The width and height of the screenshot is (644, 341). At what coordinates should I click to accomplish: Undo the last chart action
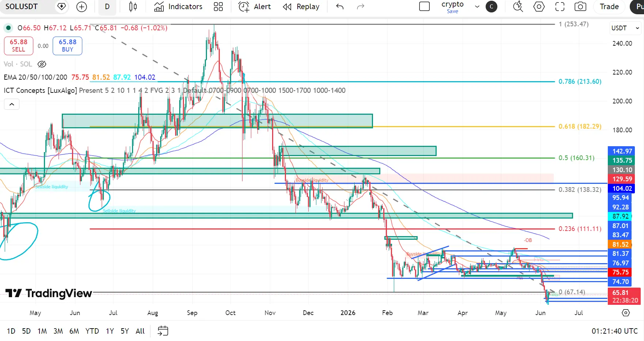tap(340, 7)
